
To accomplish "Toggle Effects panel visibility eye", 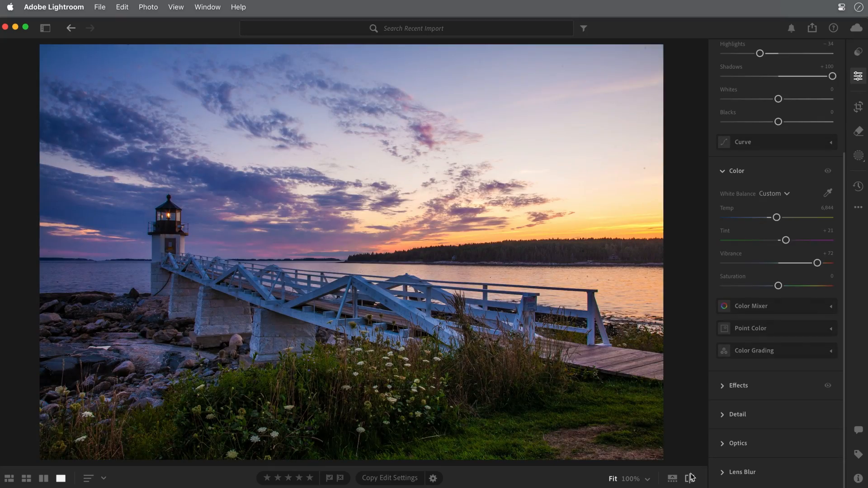I will 828,385.
